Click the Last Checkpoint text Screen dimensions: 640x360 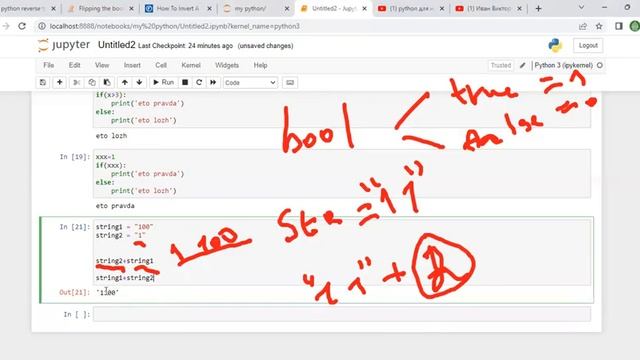[185, 46]
